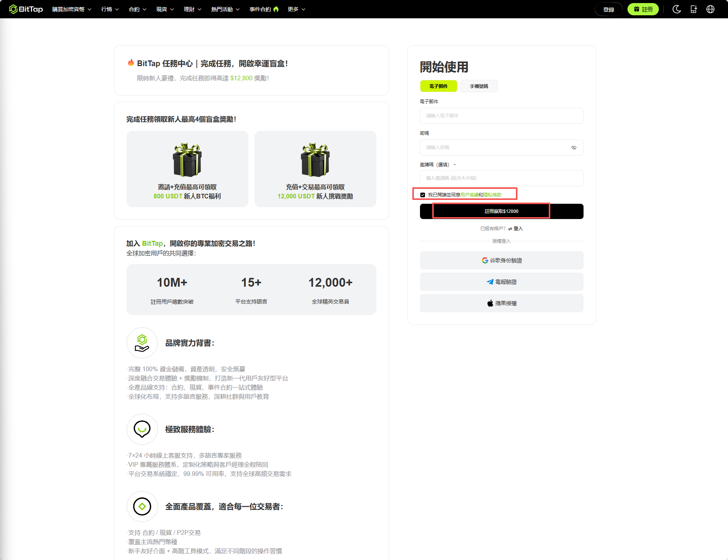The width and height of the screenshot is (728, 560).
Task: Open the app download icon in the header
Action: [x=694, y=9]
